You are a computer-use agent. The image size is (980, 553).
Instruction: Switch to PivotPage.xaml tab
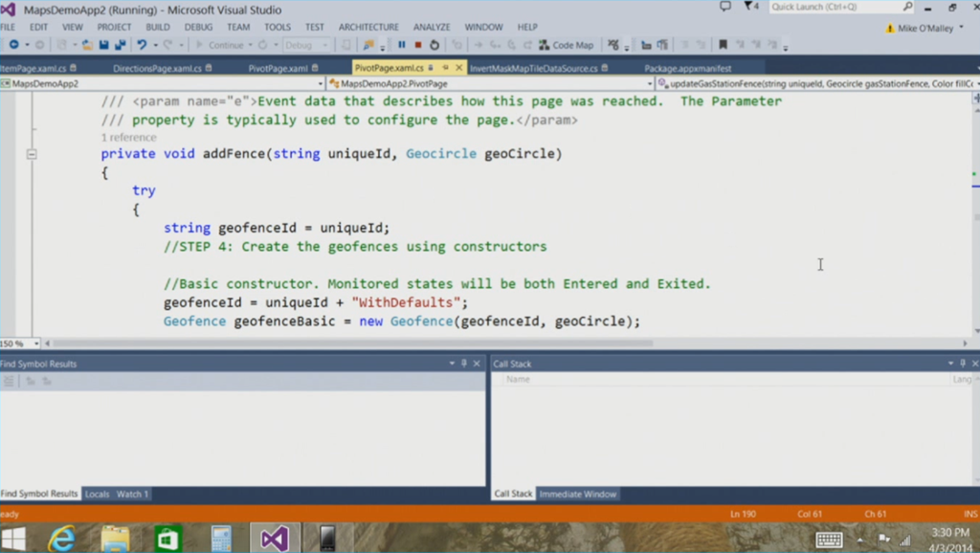278,68
